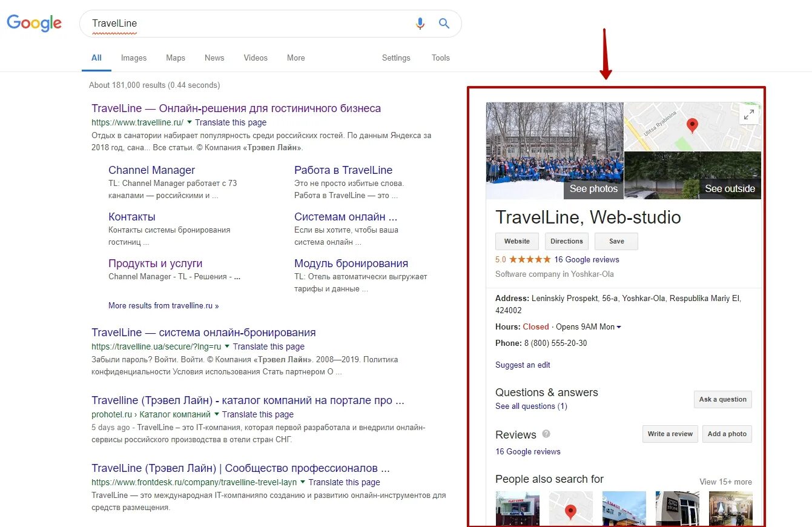
Task: Open fifth People also search for thumbnail
Action: (x=731, y=508)
